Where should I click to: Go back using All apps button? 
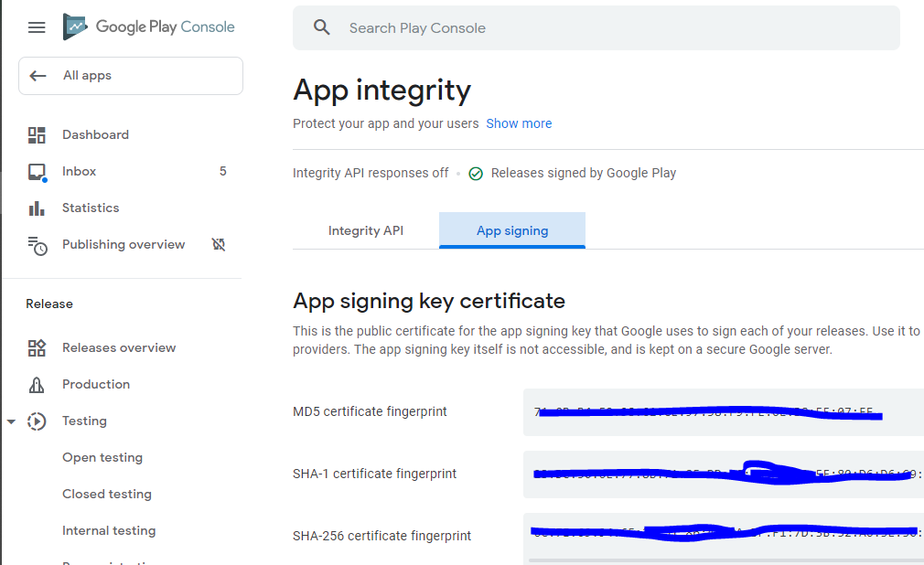(131, 76)
